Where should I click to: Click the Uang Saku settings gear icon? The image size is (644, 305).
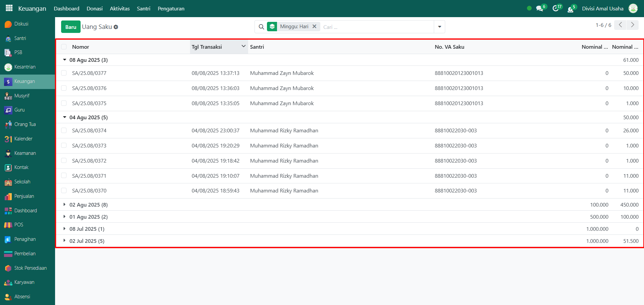(116, 27)
